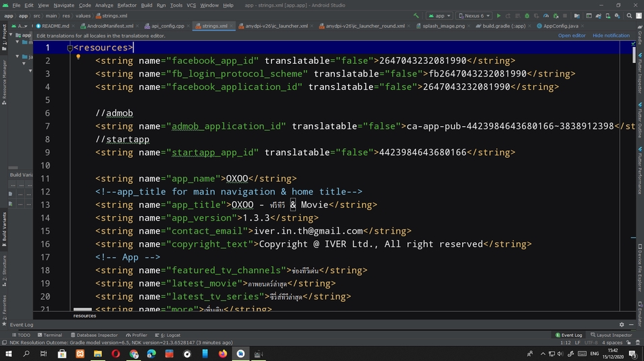
Task: Open the Event Log settings gear
Action: tap(622, 324)
